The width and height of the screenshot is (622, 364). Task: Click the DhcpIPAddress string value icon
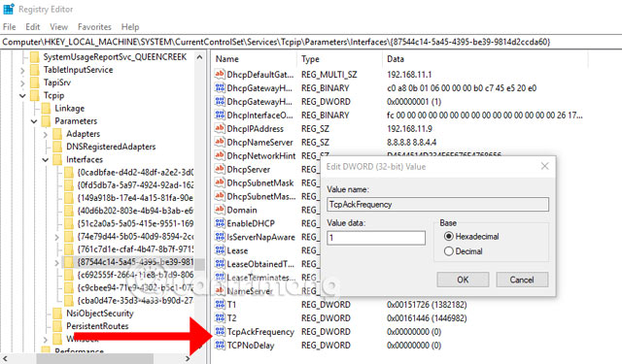(x=220, y=128)
